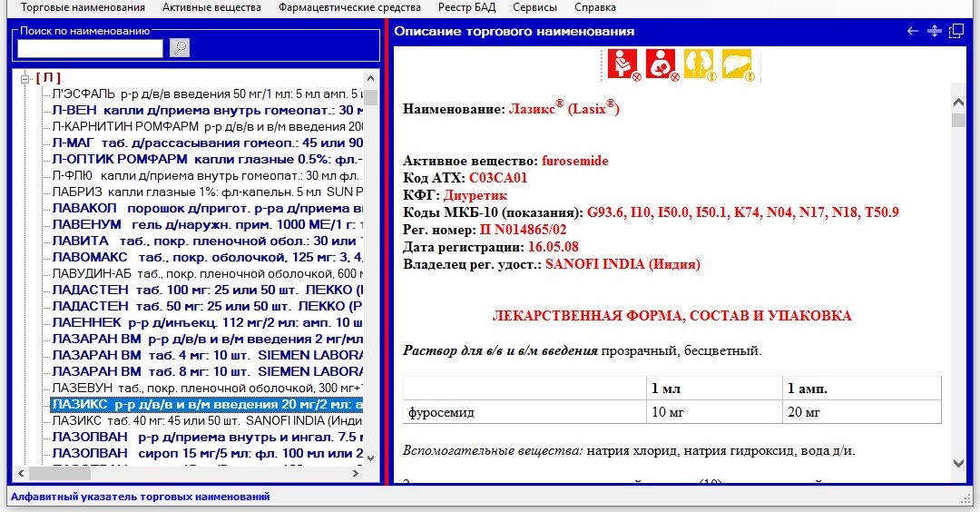Screen dimensions: 980x512
Task: Open Торговые наименования menu
Action: tap(83, 7)
